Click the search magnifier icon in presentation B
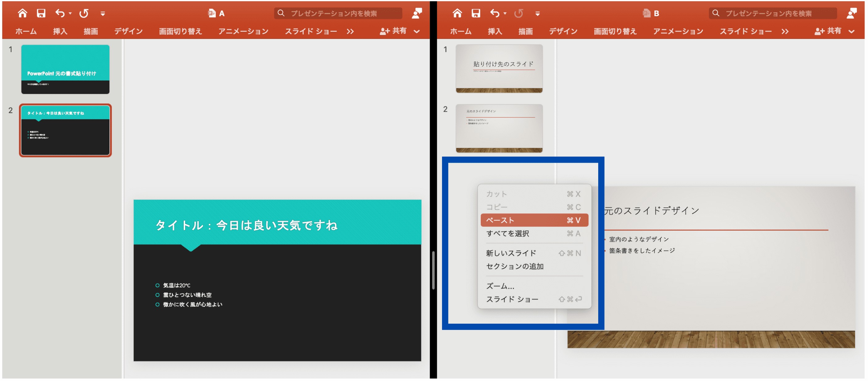This screenshot has width=868, height=381. [715, 14]
